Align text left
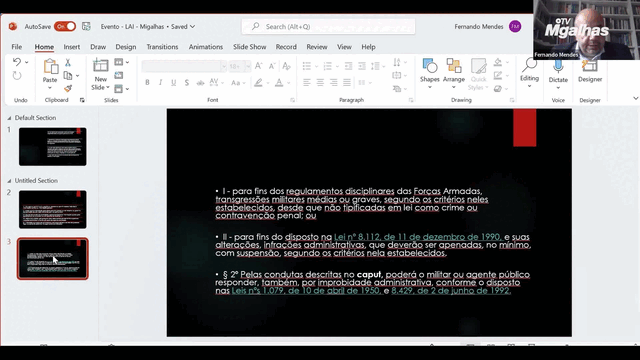640x360 pixels. tap(307, 83)
